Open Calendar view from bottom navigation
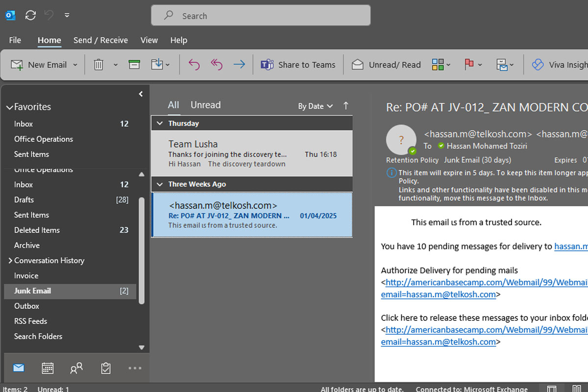Viewport: 588px width, 392px height. pos(48,368)
